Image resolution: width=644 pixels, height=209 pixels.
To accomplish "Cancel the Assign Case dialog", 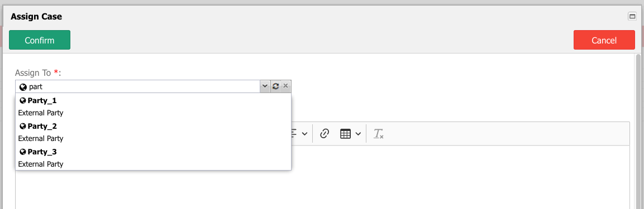I will (x=604, y=40).
